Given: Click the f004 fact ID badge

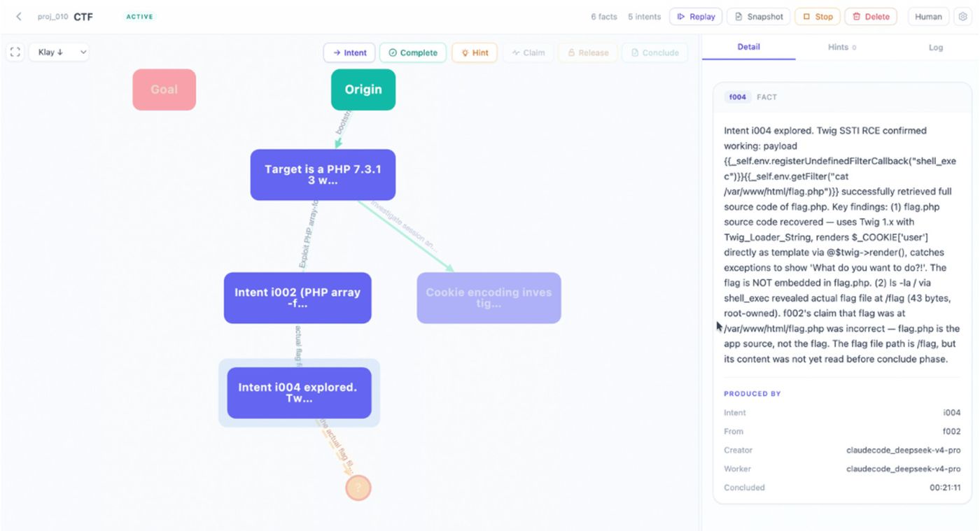Looking at the screenshot, I should click(737, 97).
